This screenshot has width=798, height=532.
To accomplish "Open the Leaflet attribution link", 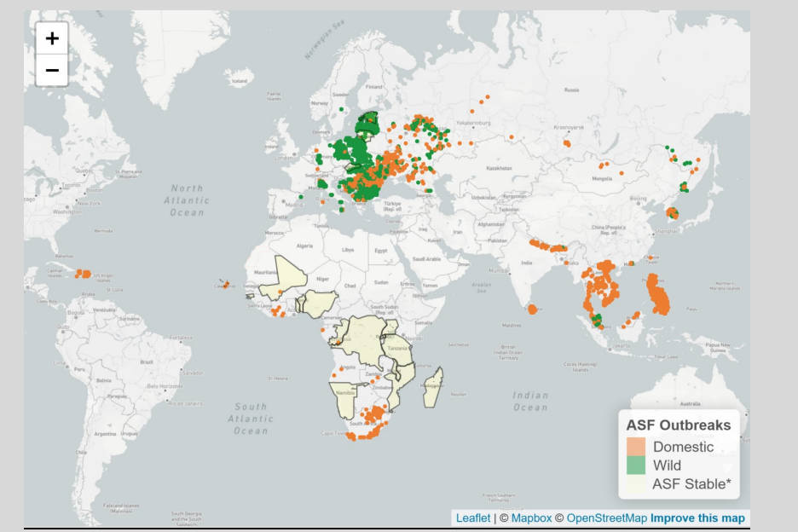I will tap(472, 518).
